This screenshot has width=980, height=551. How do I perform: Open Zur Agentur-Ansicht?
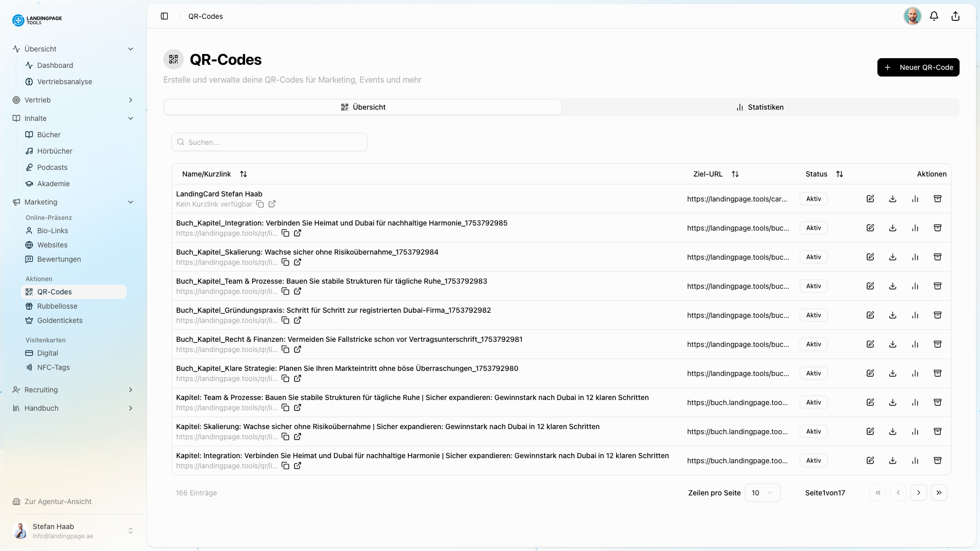58,502
